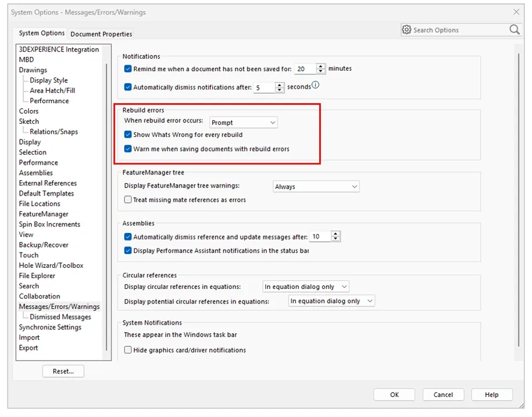Click the info icon beside seconds

[x=315, y=85]
